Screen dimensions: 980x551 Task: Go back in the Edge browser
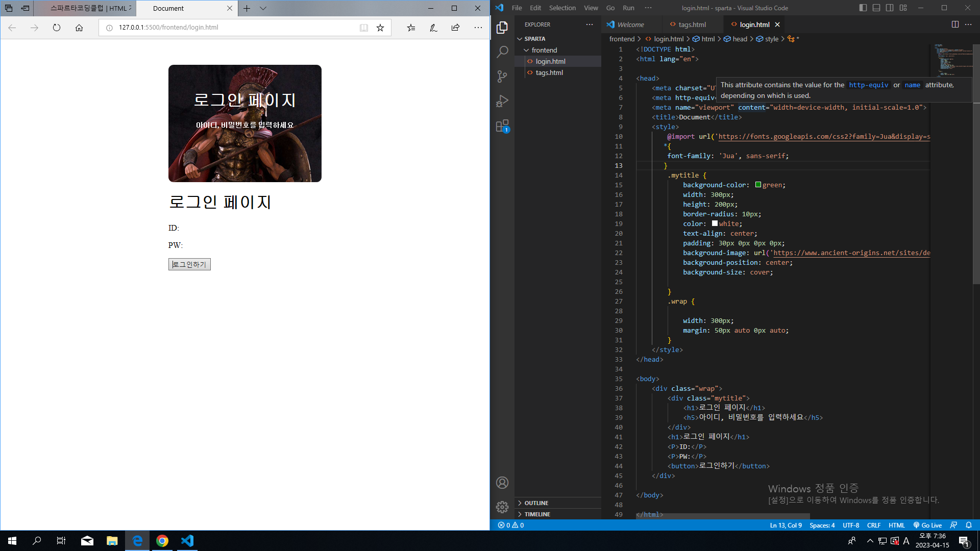[x=12, y=28]
